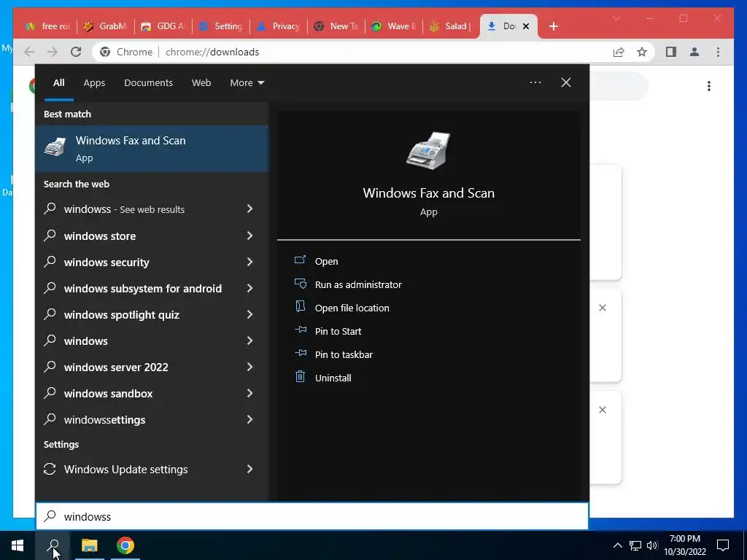Select the 'windows store' web suggestion
Image resolution: width=747 pixels, height=560 pixels.
click(152, 236)
